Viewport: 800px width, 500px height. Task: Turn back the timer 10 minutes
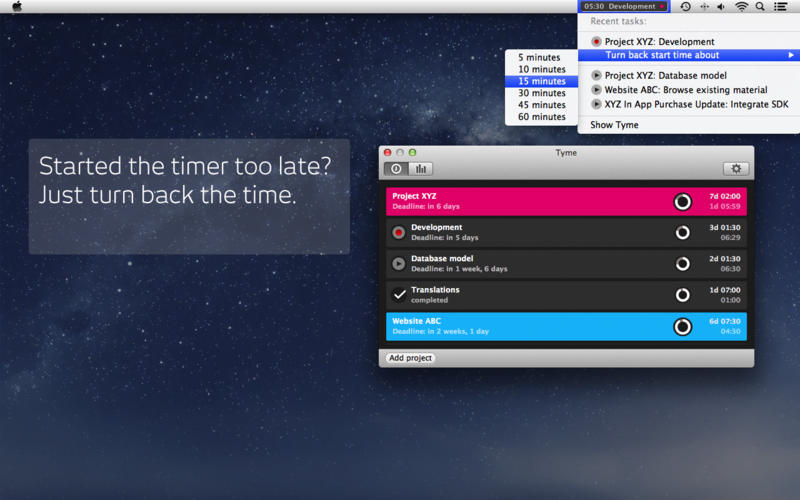pyautogui.click(x=541, y=69)
